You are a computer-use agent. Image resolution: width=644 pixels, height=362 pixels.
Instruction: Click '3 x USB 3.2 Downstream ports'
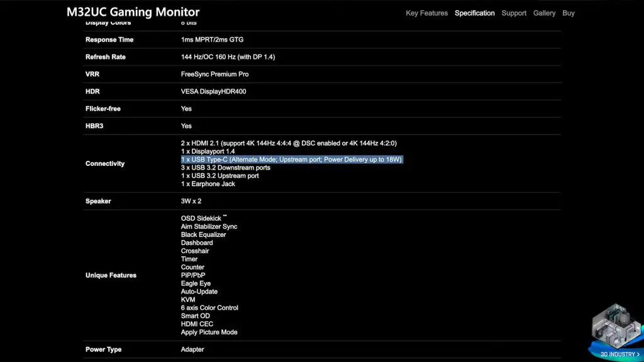coord(226,167)
